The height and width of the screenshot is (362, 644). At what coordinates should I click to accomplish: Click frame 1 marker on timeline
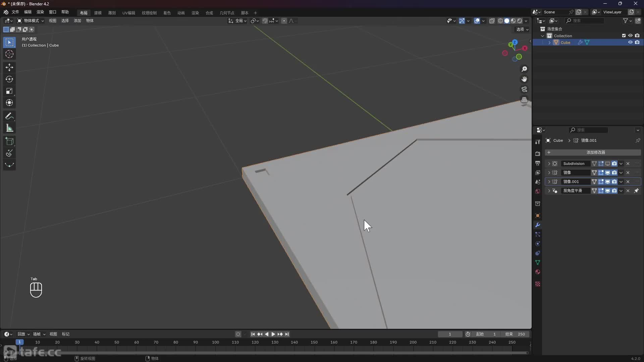[19, 342]
